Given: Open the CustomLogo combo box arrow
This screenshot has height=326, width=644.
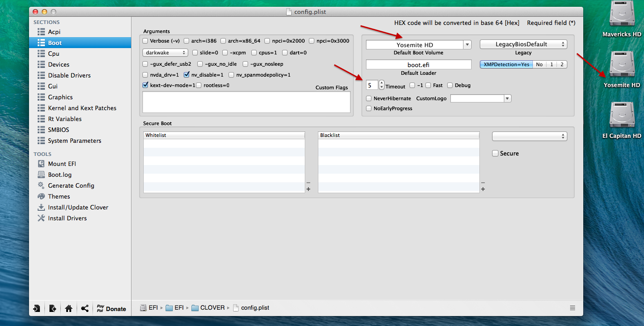Looking at the screenshot, I should 507,98.
